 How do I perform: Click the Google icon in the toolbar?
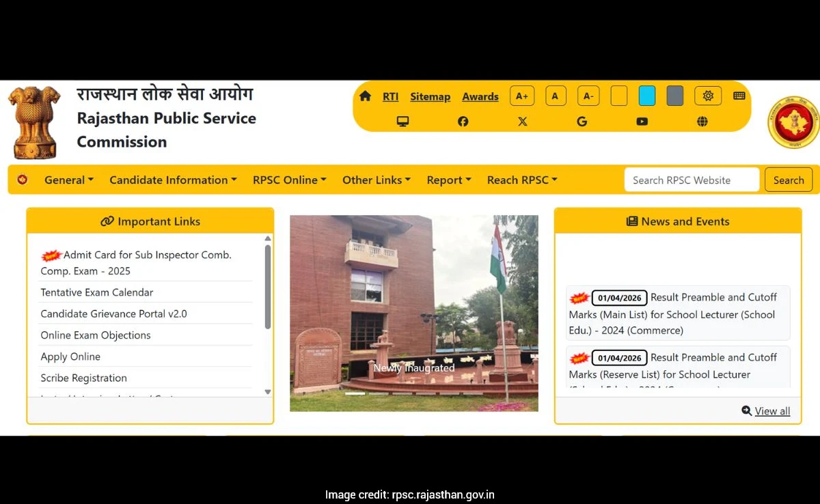pos(582,121)
